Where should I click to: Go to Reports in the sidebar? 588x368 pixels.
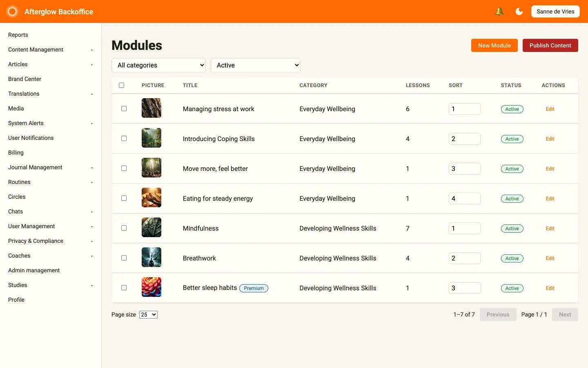pyautogui.click(x=18, y=35)
